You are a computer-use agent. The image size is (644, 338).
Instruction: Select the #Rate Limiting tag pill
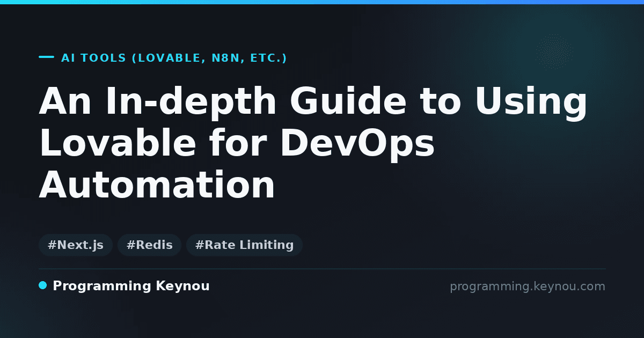[244, 245]
